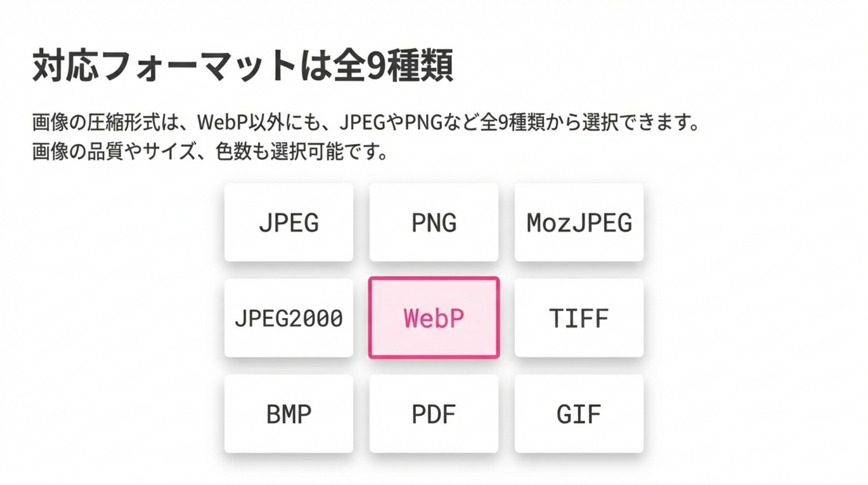This screenshot has width=868, height=485.
Task: Click the word WebP in the description sentence
Action: [x=222, y=123]
